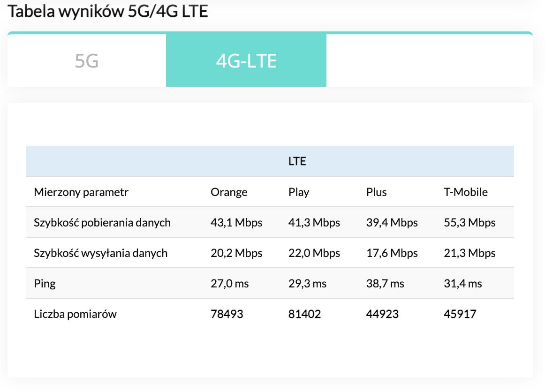
Task: Click the Play column header
Action: (299, 192)
